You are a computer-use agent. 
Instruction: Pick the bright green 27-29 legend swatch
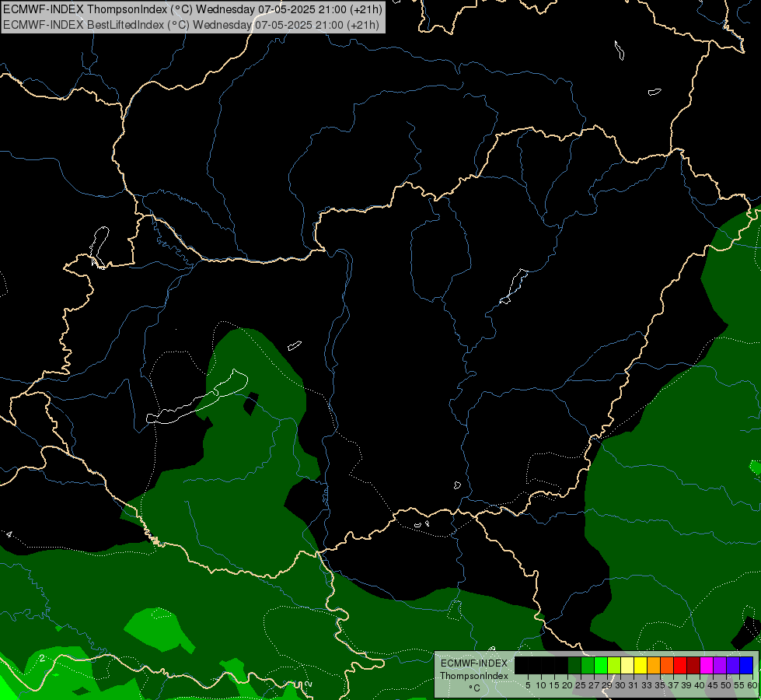point(601,665)
